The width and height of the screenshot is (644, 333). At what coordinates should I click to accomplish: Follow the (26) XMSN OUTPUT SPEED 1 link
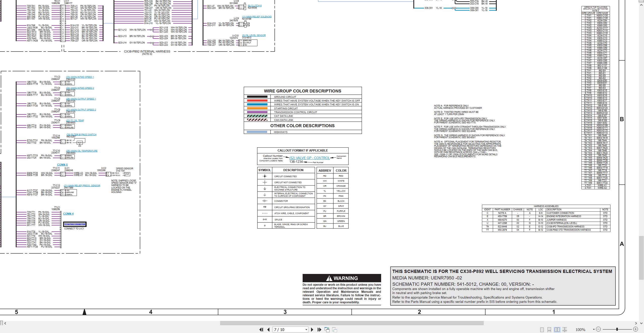[x=81, y=99]
